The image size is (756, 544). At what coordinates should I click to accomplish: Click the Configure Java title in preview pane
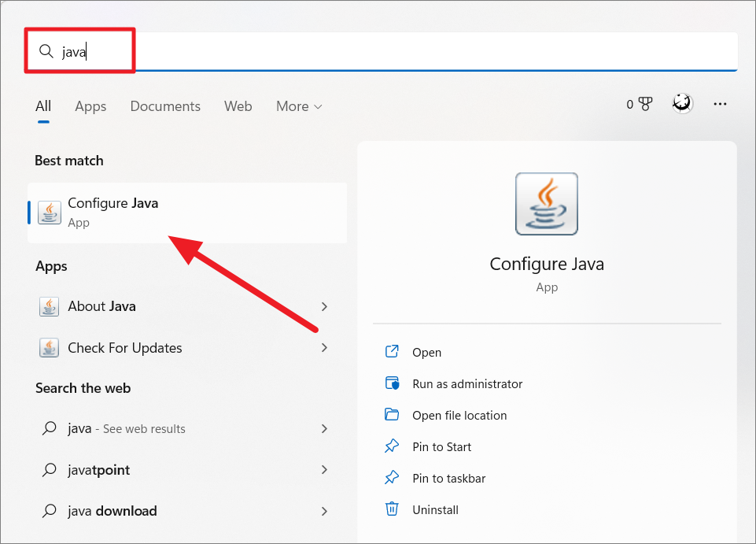point(547,264)
